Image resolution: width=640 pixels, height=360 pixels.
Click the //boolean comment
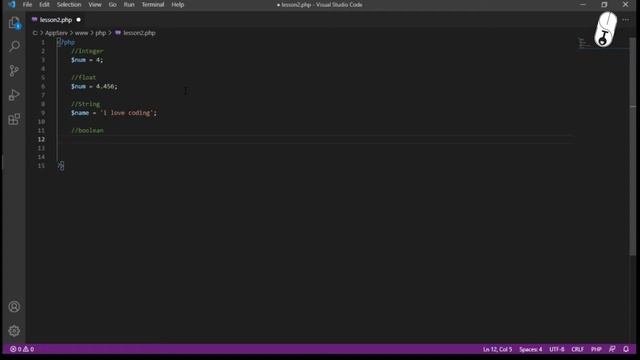pos(87,131)
